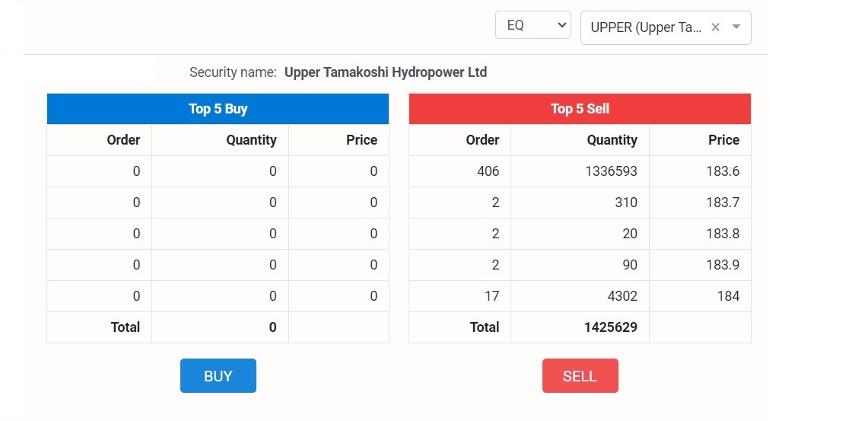Click the red SELL button
Screen dimensions: 868x421
pyautogui.click(x=580, y=375)
